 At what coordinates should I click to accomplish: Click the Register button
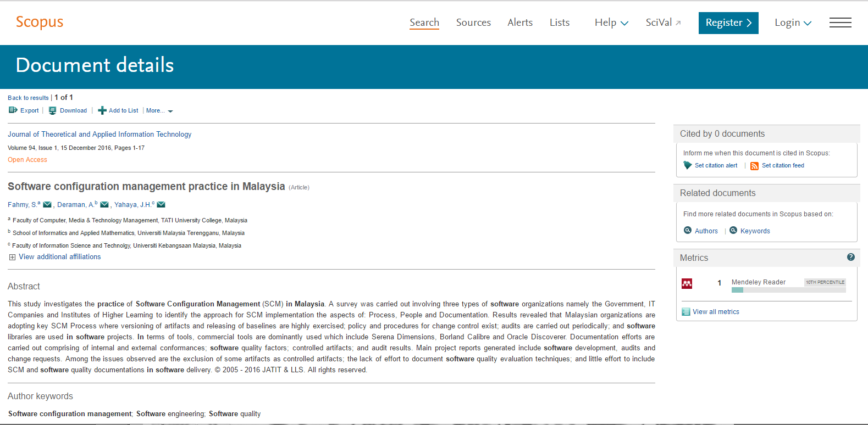click(x=728, y=23)
